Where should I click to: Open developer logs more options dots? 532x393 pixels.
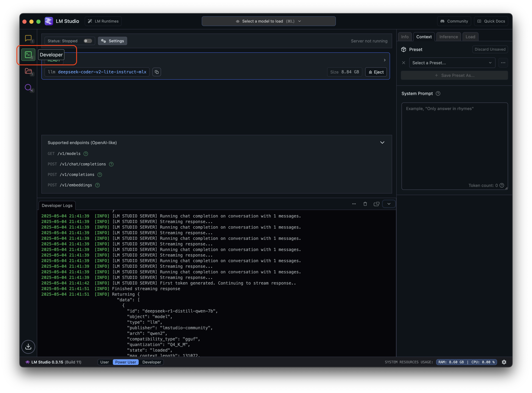coord(354,204)
